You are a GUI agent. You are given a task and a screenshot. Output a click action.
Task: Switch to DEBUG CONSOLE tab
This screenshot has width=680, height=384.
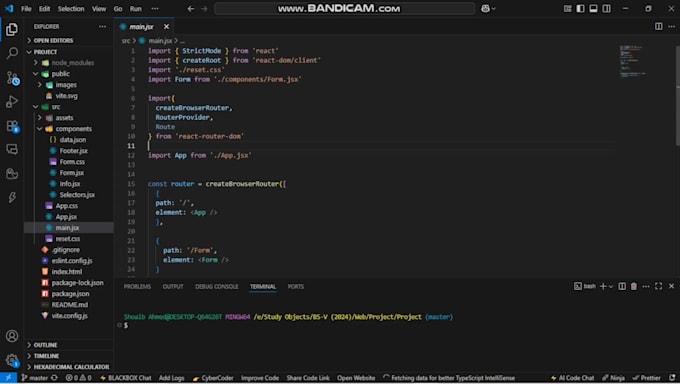click(216, 286)
